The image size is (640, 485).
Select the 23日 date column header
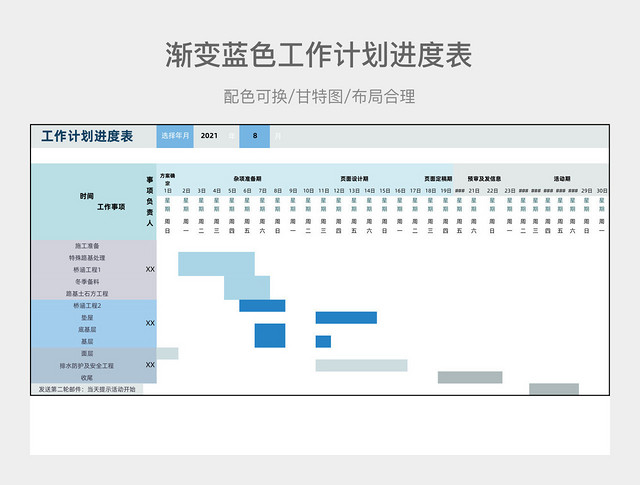510,191
